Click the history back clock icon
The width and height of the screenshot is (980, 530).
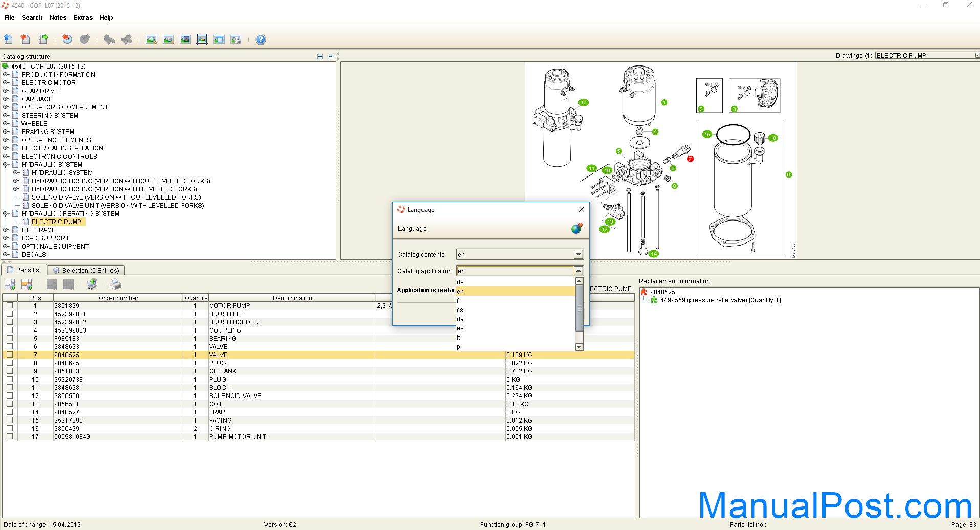67,39
